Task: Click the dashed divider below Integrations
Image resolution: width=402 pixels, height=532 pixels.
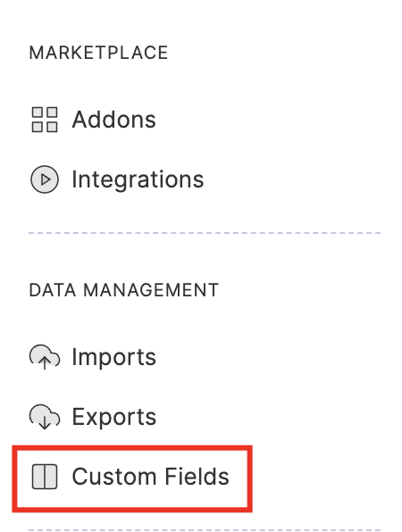Action: click(x=205, y=233)
